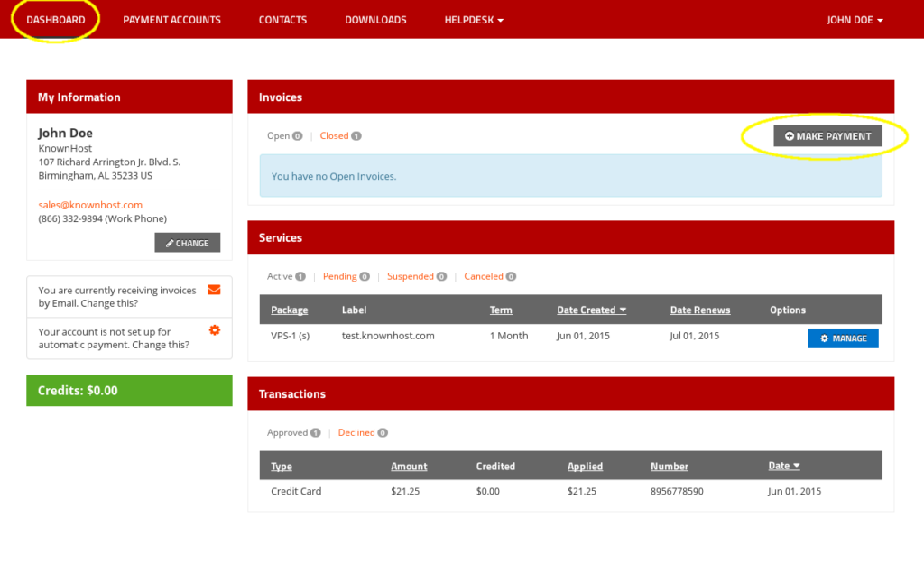
Task: Click the Make Payment button
Action: pyautogui.click(x=828, y=136)
